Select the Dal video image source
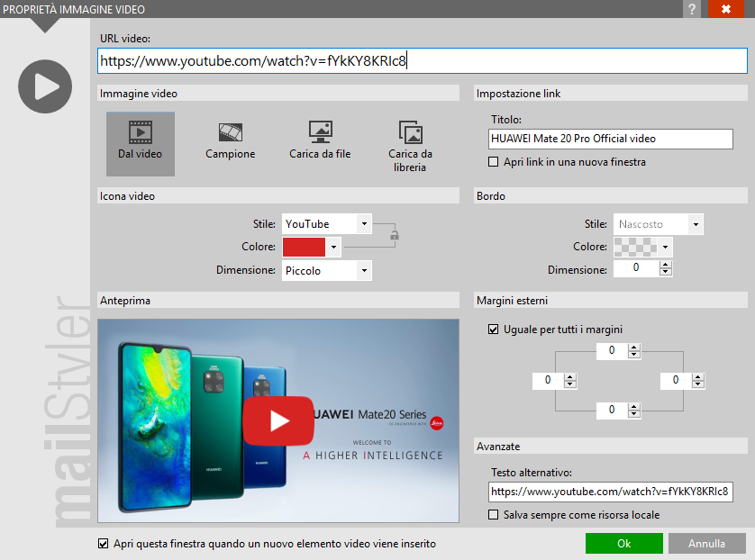 141,144
